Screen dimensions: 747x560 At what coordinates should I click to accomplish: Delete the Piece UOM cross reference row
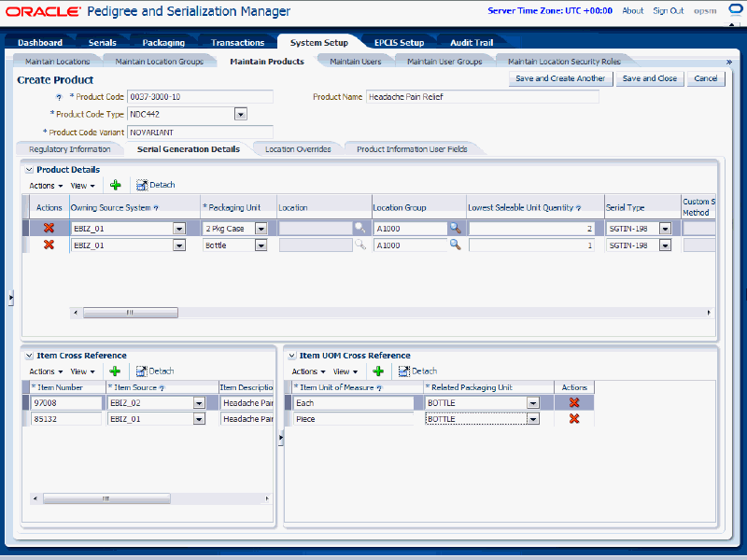pyautogui.click(x=574, y=418)
